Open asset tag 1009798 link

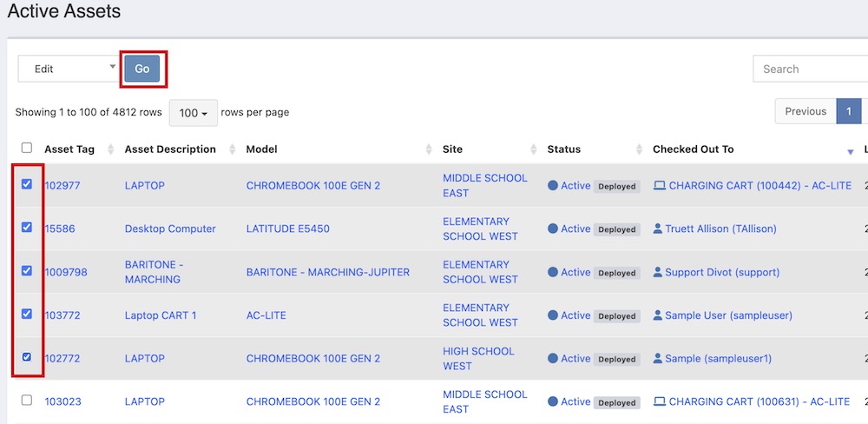(x=66, y=272)
